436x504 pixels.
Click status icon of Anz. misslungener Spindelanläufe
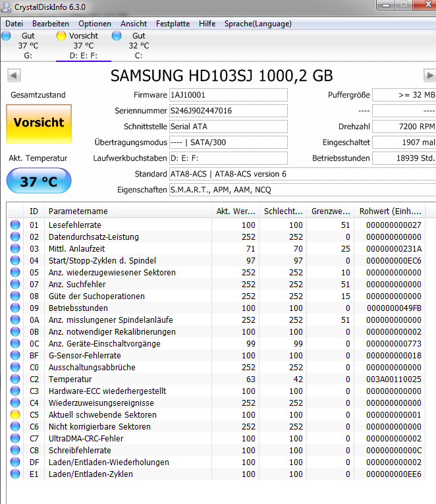pos(15,320)
